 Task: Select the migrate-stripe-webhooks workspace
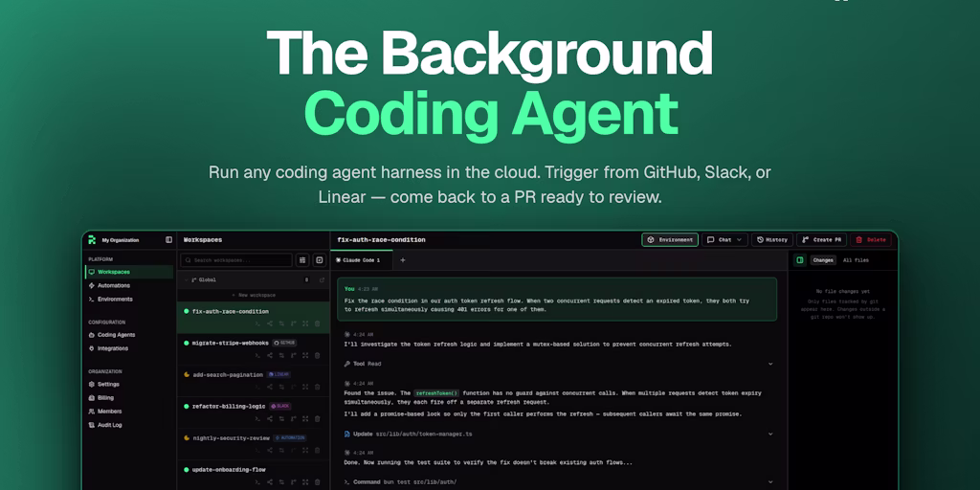pyautogui.click(x=253, y=349)
